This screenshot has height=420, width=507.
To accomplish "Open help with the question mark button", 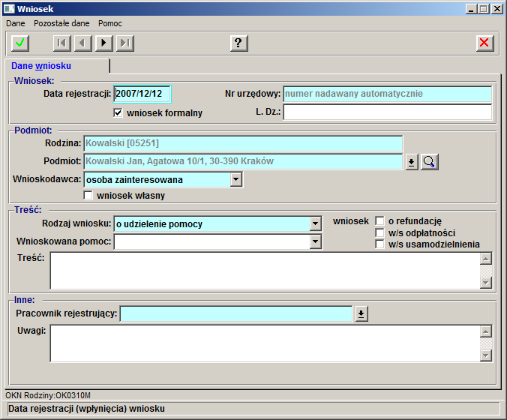I will [239, 43].
